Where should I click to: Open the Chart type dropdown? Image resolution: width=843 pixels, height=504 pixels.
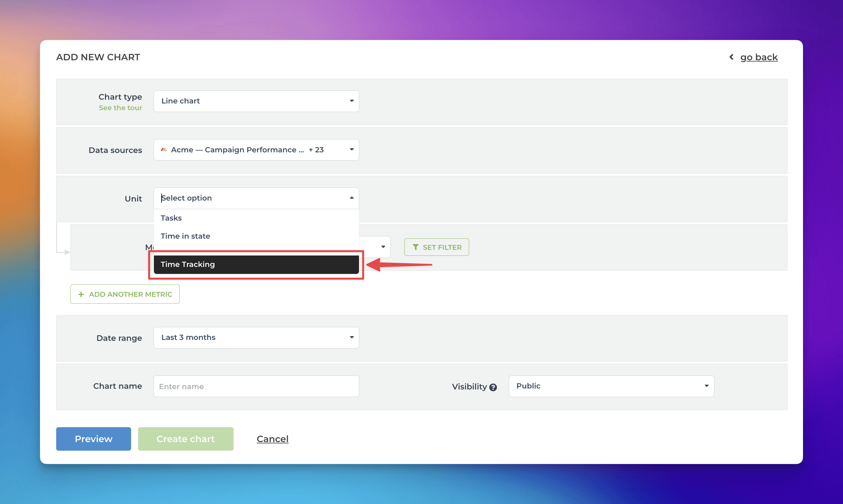(x=256, y=101)
